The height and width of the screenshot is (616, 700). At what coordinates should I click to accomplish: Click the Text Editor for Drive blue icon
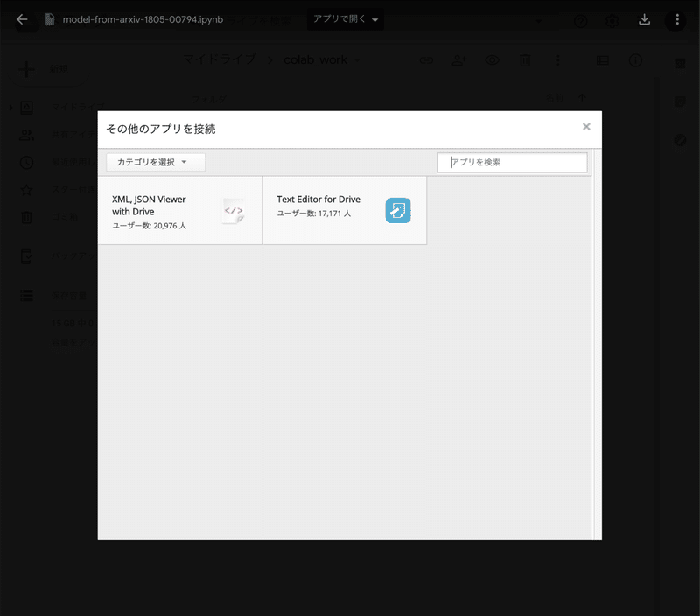[x=398, y=210]
